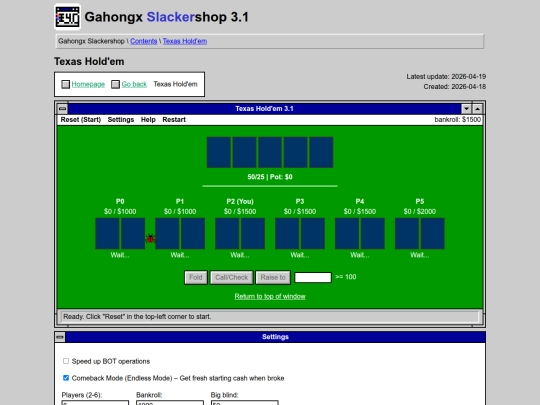
Task: Click the down-arrow button on Texas Hold'em title bar
Action: point(466,109)
